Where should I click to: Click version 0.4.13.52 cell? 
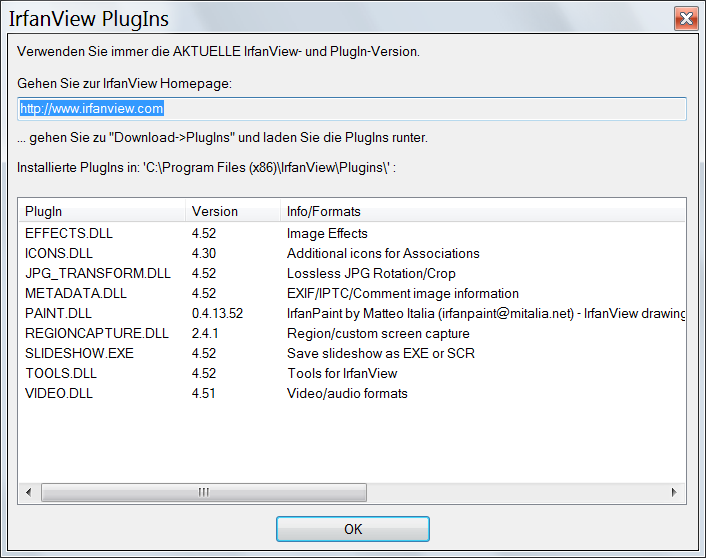pyautogui.click(x=217, y=313)
